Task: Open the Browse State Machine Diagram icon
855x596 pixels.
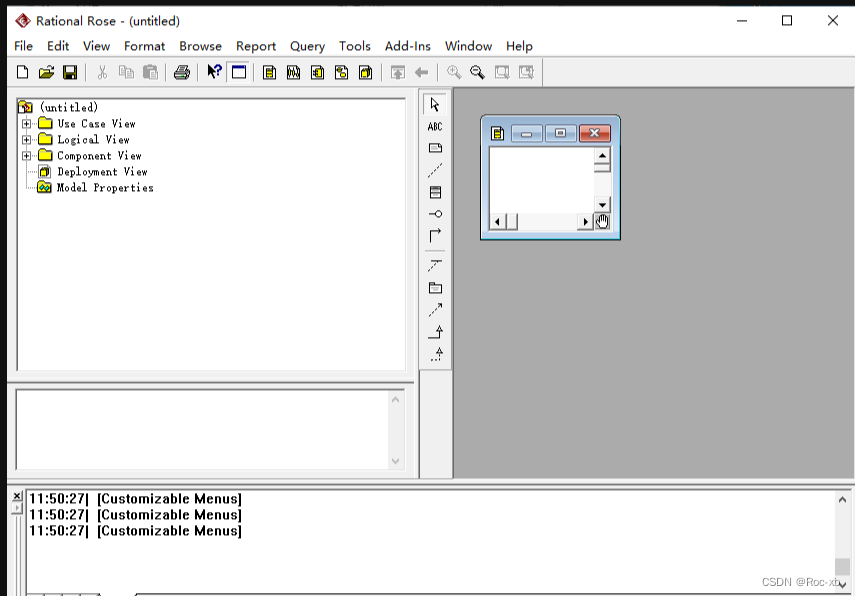Action: (x=341, y=72)
